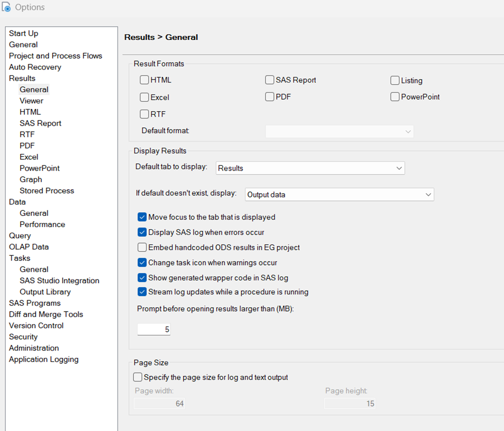This screenshot has width=504, height=431.
Task: Select the Stored Process settings page
Action: pyautogui.click(x=47, y=190)
